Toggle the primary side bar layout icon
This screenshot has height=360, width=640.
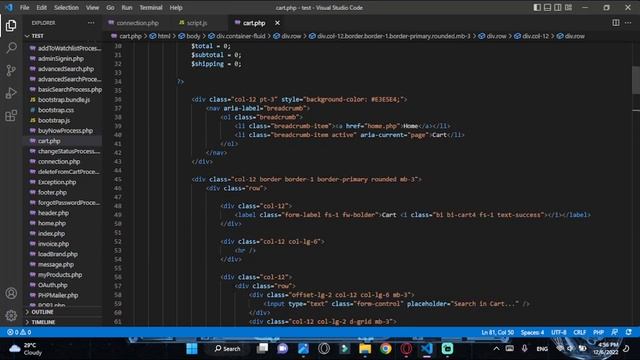coord(537,7)
